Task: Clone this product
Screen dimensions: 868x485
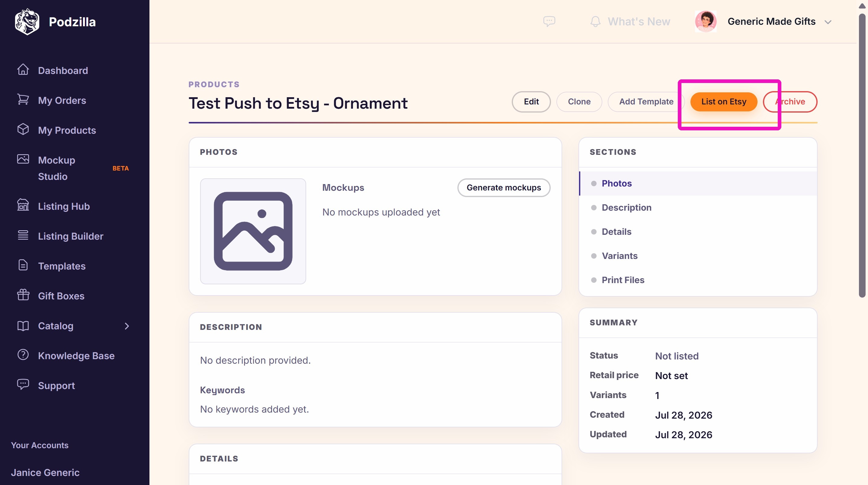Action: click(579, 102)
